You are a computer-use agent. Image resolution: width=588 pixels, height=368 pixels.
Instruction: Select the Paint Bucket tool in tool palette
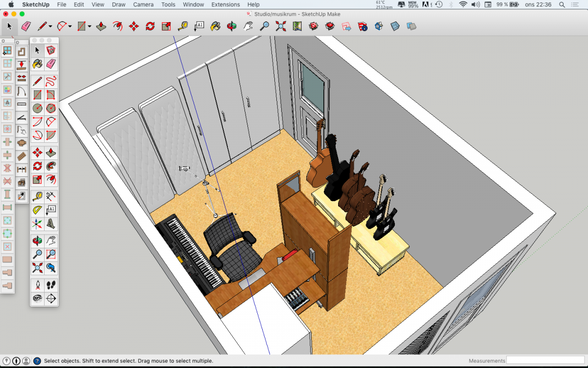click(37, 64)
